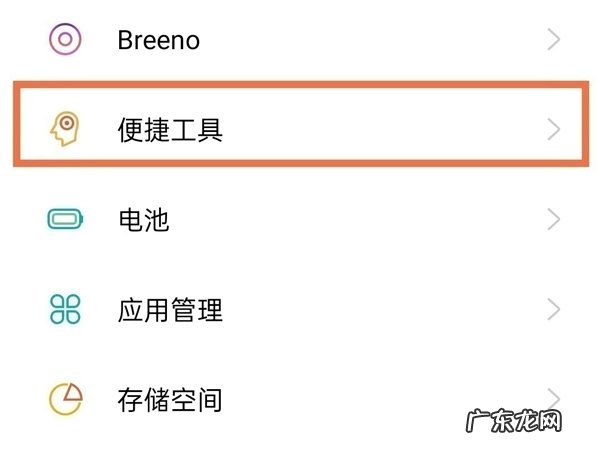This screenshot has width=600, height=450.
Task: Select the chevron beside 存储空间
Action: pyautogui.click(x=554, y=397)
